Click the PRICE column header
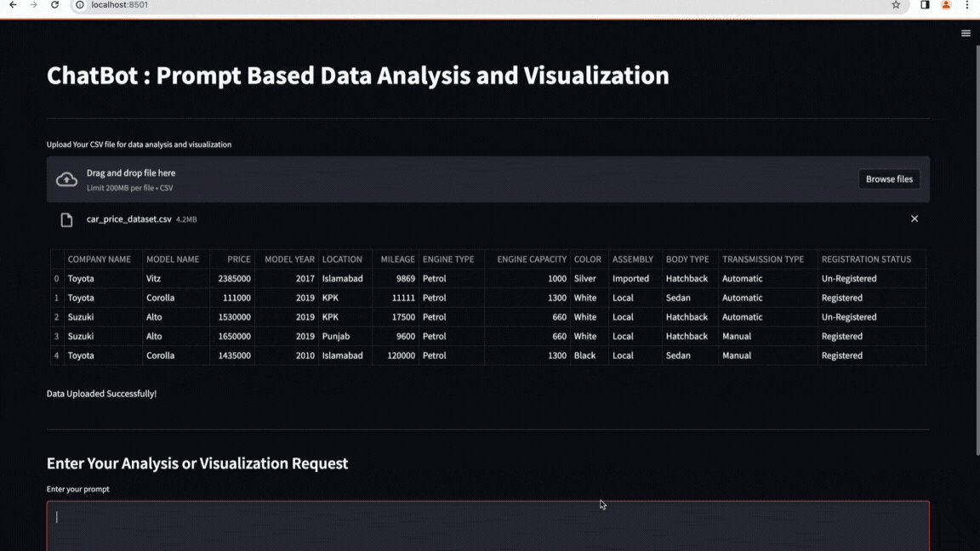The image size is (980, 551). tap(238, 259)
